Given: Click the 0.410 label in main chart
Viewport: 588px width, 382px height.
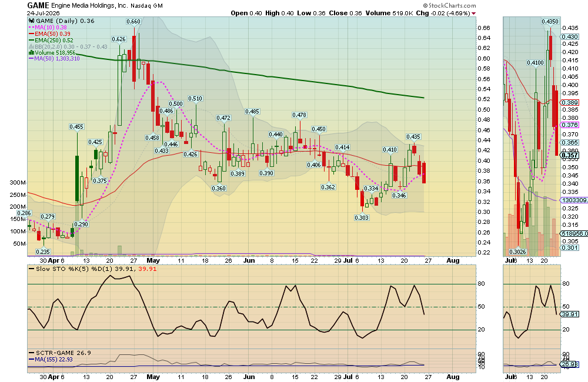Looking at the screenshot, I should tap(390, 150).
